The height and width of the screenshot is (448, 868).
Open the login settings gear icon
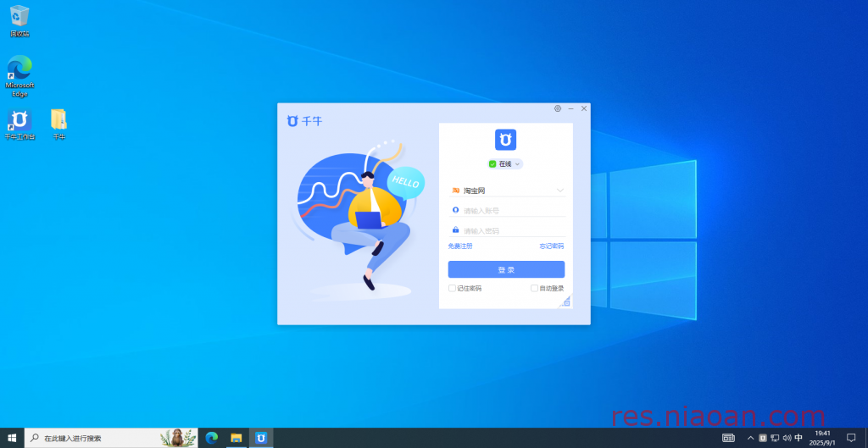click(x=558, y=108)
